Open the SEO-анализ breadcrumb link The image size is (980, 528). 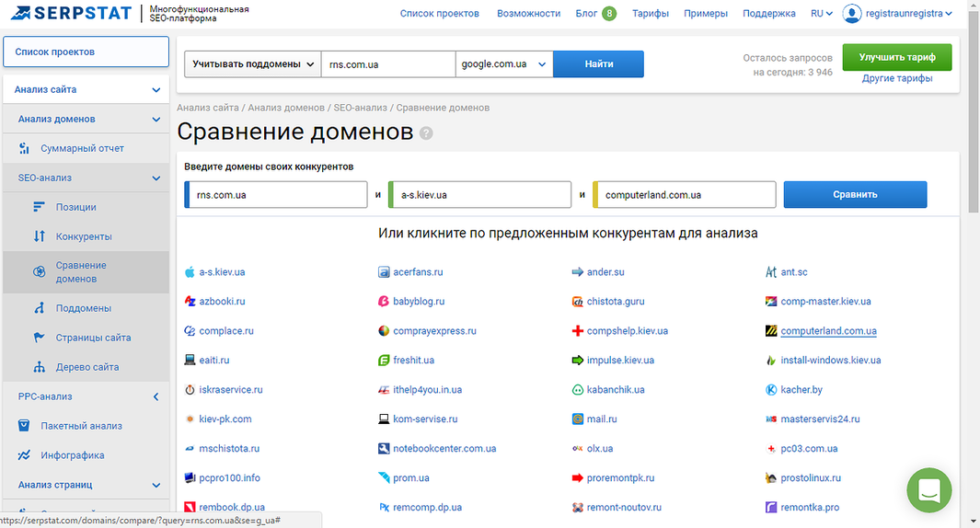360,108
